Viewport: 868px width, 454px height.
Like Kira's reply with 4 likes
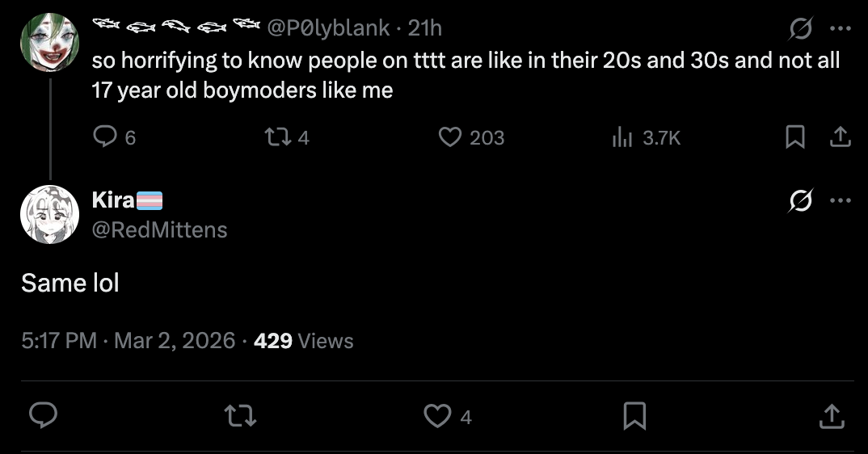(437, 416)
